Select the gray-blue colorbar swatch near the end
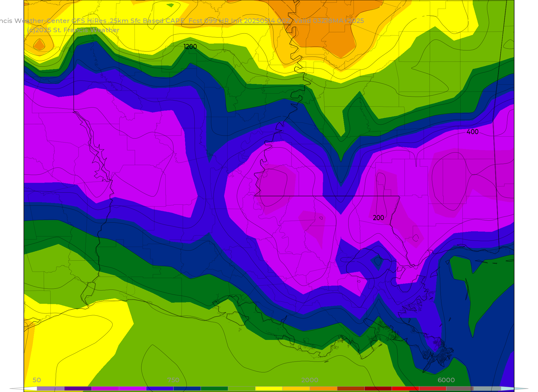The width and height of the screenshot is (538, 392). [487, 389]
